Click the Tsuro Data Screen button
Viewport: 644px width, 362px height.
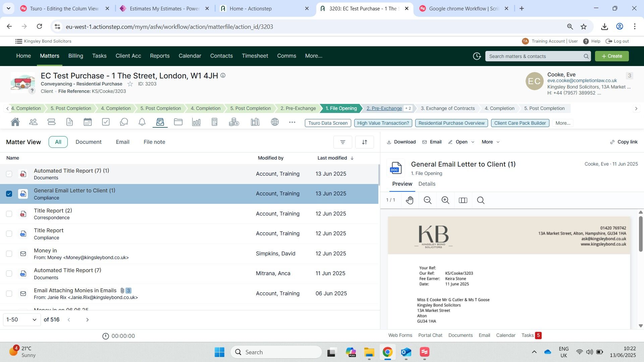click(x=328, y=123)
